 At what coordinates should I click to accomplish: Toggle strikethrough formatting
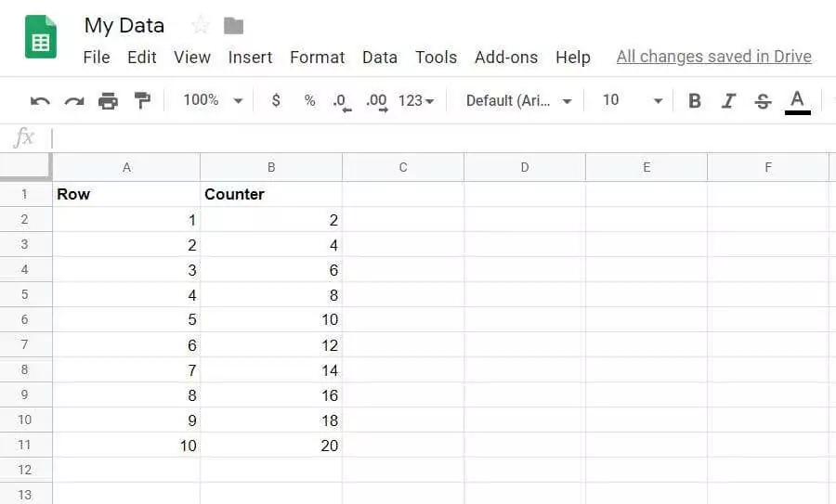click(763, 101)
